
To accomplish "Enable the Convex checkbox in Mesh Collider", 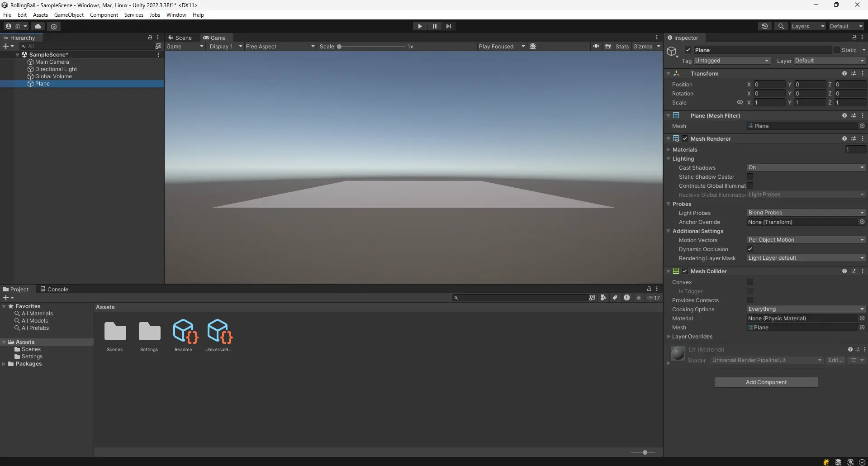I will tap(750, 282).
